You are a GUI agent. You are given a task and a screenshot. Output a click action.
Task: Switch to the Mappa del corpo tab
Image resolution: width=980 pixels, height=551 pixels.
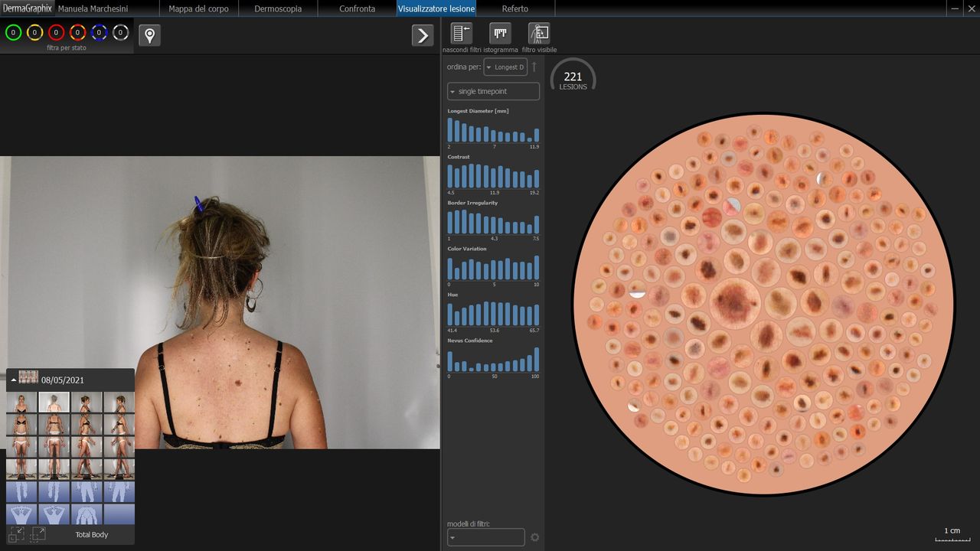(x=198, y=8)
